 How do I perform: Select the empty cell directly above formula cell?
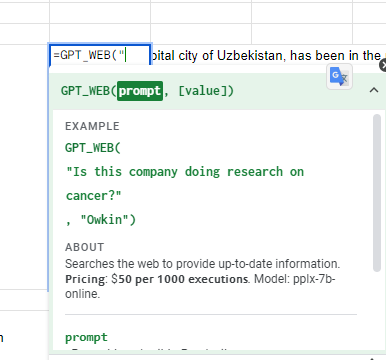point(100,34)
